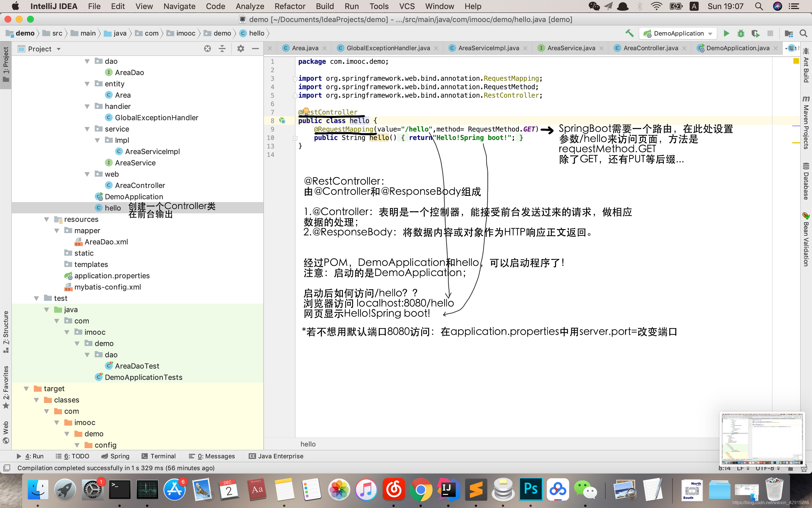Open the 6: TODO tool window
The height and width of the screenshot is (508, 812).
pos(72,456)
